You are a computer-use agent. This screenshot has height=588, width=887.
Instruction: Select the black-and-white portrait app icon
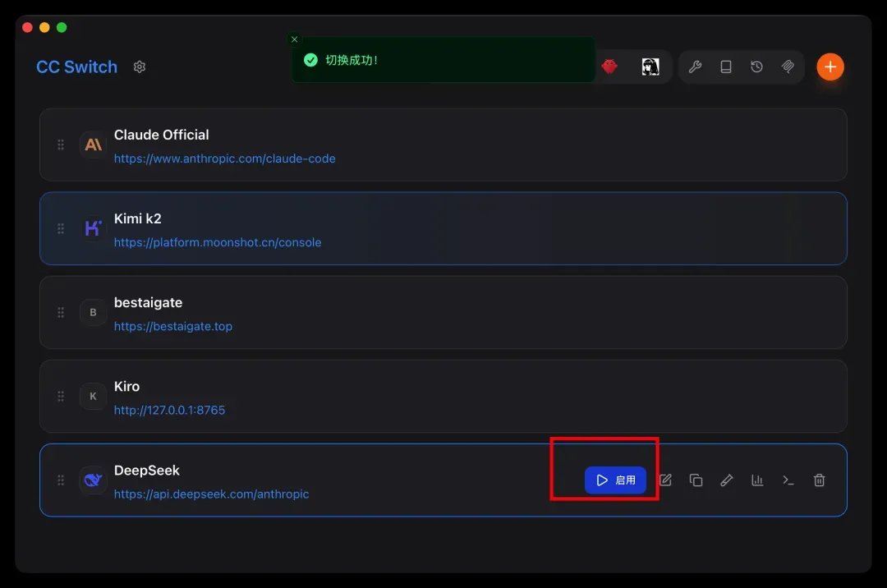click(x=650, y=67)
